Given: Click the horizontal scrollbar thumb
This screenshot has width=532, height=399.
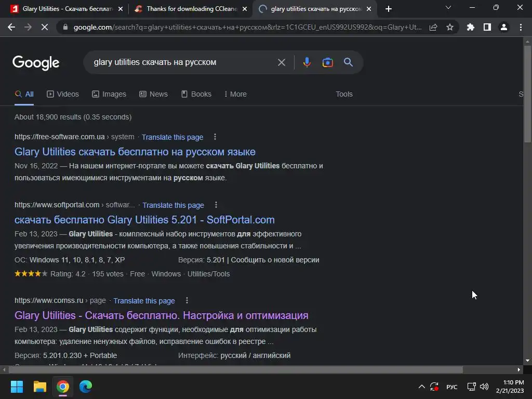Looking at the screenshot, I should point(235,369).
